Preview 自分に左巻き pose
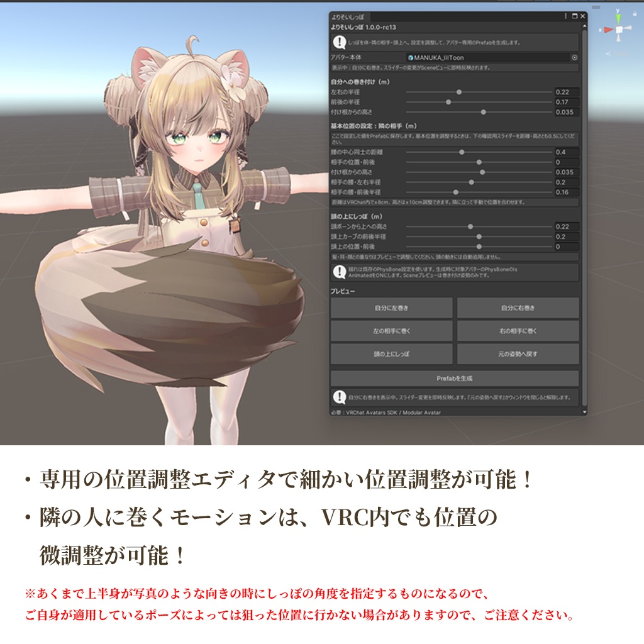The height and width of the screenshot is (644, 644). coord(391,308)
